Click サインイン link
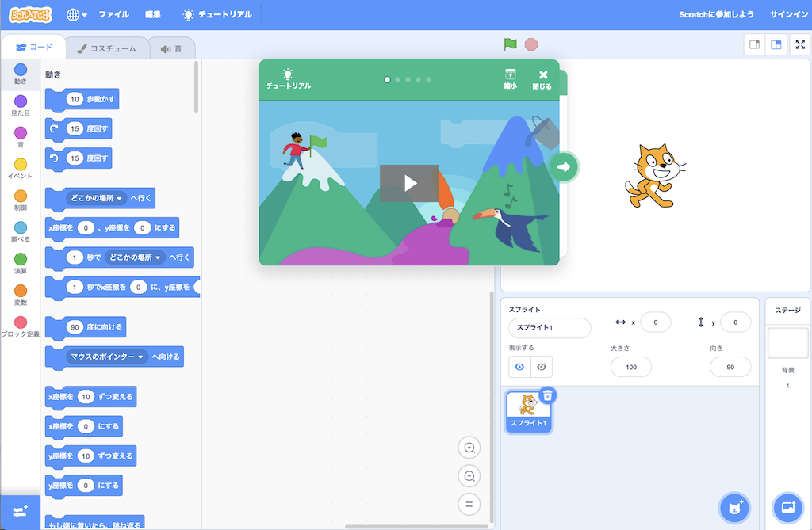 [x=789, y=14]
